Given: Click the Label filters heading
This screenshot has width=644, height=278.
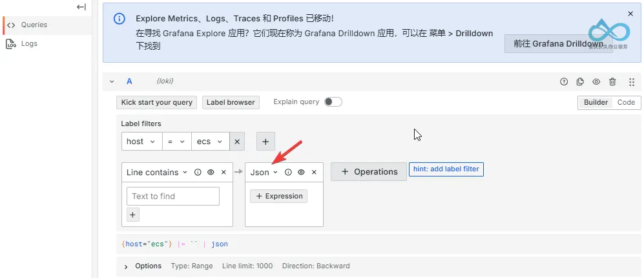Looking at the screenshot, I should pos(141,123).
